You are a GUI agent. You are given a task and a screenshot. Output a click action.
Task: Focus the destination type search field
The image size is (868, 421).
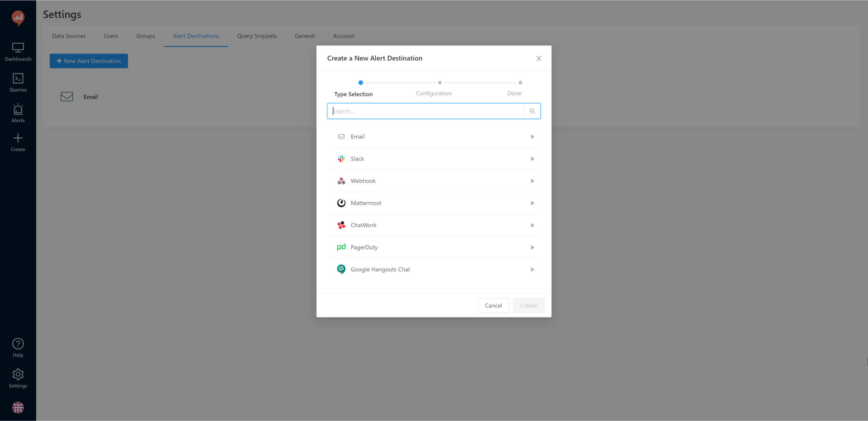(426, 111)
